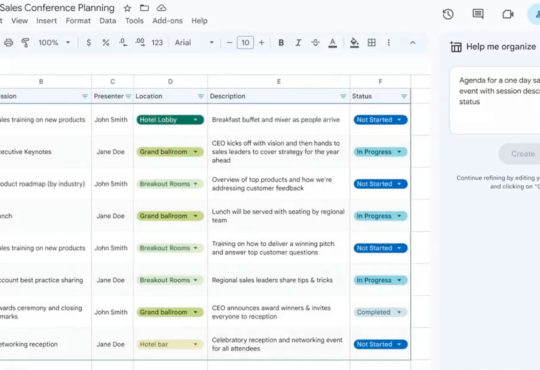The height and width of the screenshot is (370, 540).
Task: Open the View menu
Action: tap(19, 21)
